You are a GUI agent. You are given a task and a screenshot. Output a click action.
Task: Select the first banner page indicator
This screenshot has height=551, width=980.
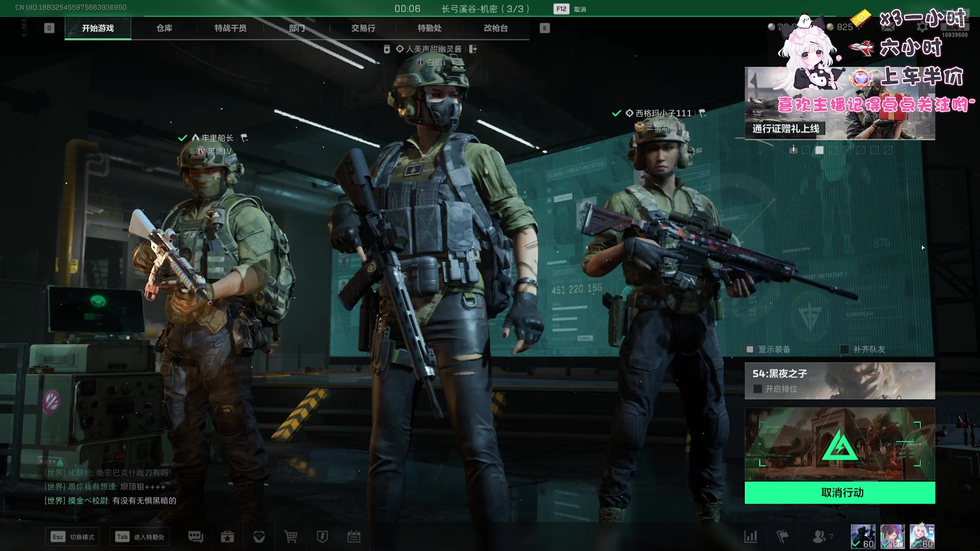[x=793, y=150]
